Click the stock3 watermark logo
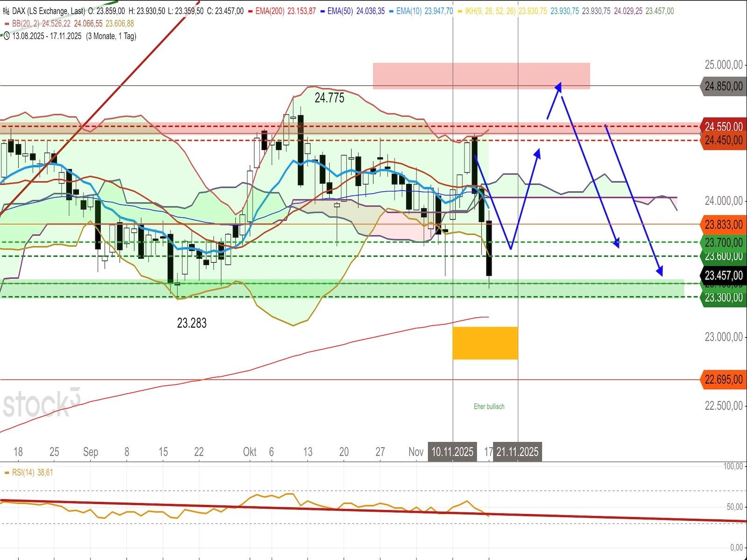The height and width of the screenshot is (560, 747). click(41, 404)
